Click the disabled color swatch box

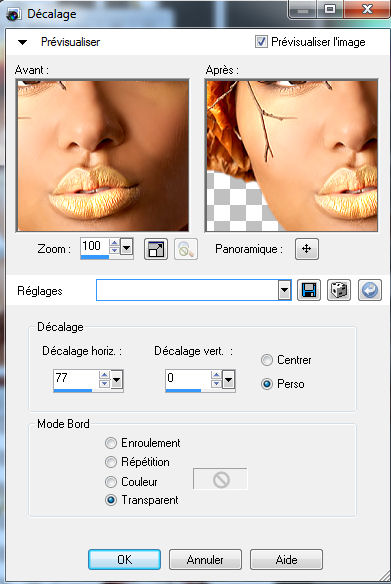pyautogui.click(x=220, y=479)
